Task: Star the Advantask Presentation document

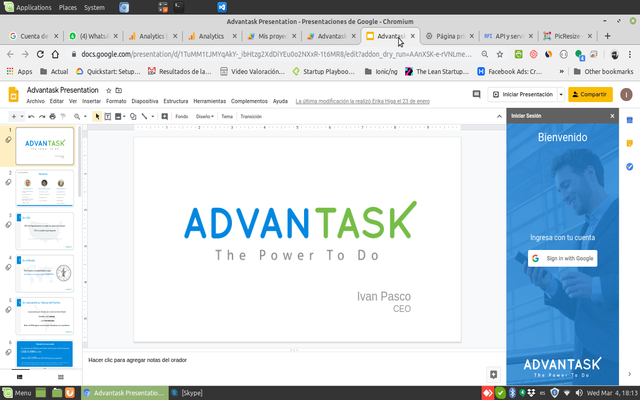Action: point(109,91)
